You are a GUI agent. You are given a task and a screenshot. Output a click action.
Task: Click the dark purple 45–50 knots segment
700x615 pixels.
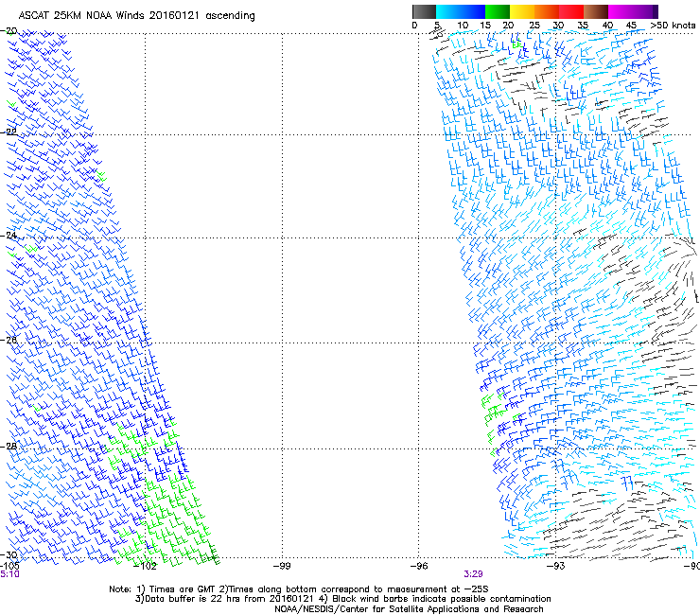coord(645,11)
